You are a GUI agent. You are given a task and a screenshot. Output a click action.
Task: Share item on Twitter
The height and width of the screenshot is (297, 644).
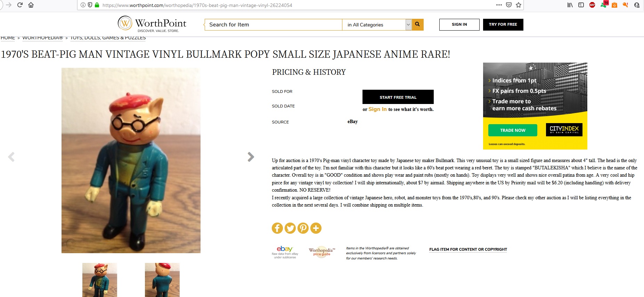(290, 228)
